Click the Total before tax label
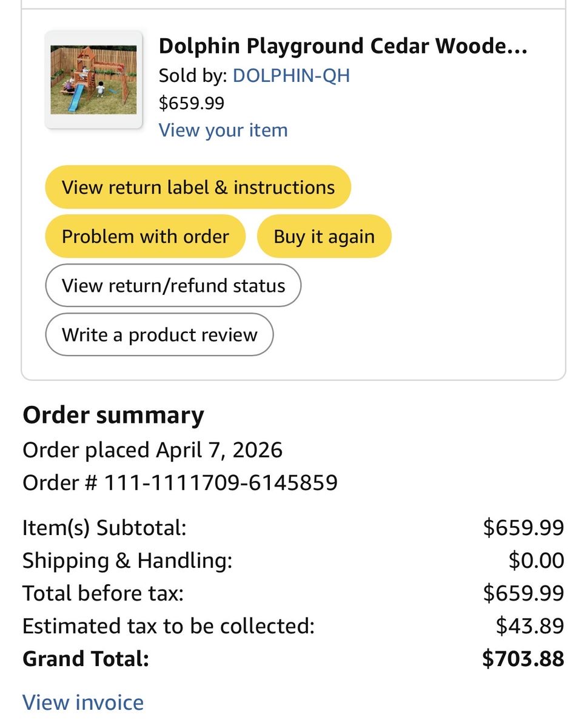 [x=103, y=593]
